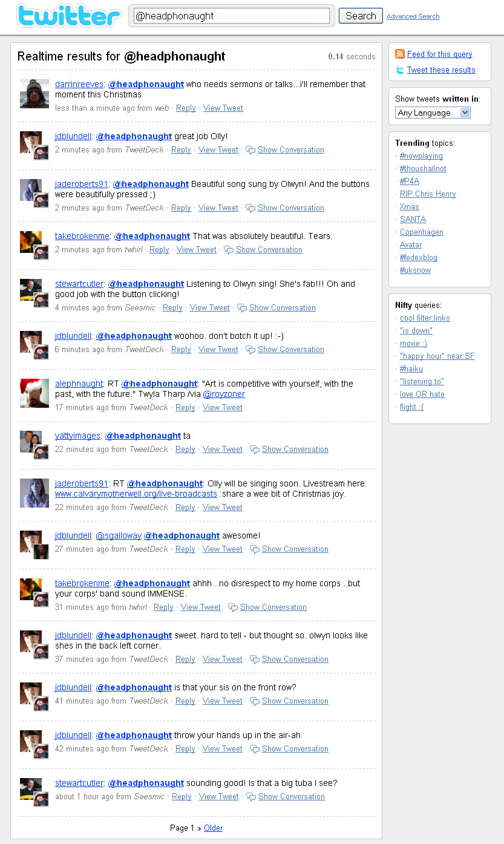Click conversation bubble icon on yattyimages tweet

tap(255, 450)
